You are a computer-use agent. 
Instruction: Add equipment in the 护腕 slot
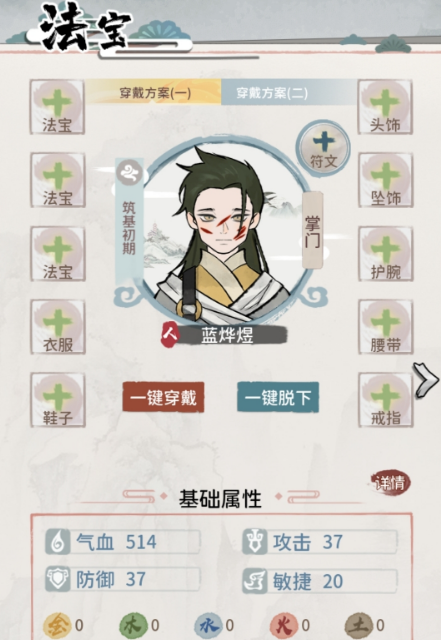click(x=386, y=254)
